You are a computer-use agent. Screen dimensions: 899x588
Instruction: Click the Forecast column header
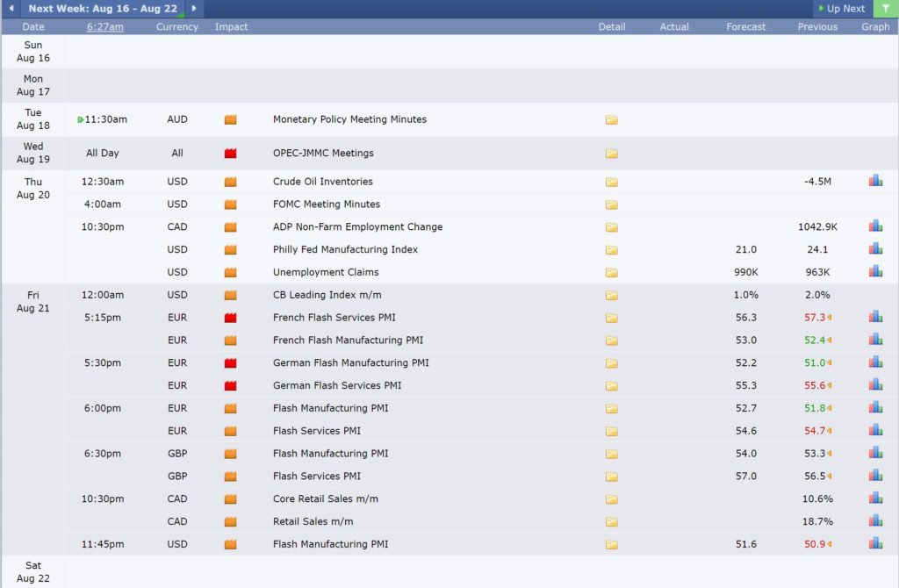[x=746, y=27]
